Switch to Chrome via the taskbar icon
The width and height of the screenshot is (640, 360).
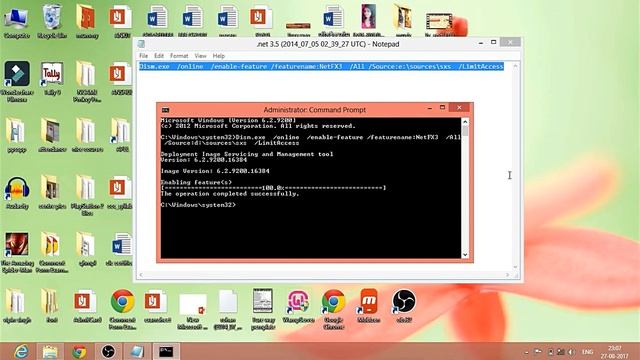coord(79,351)
